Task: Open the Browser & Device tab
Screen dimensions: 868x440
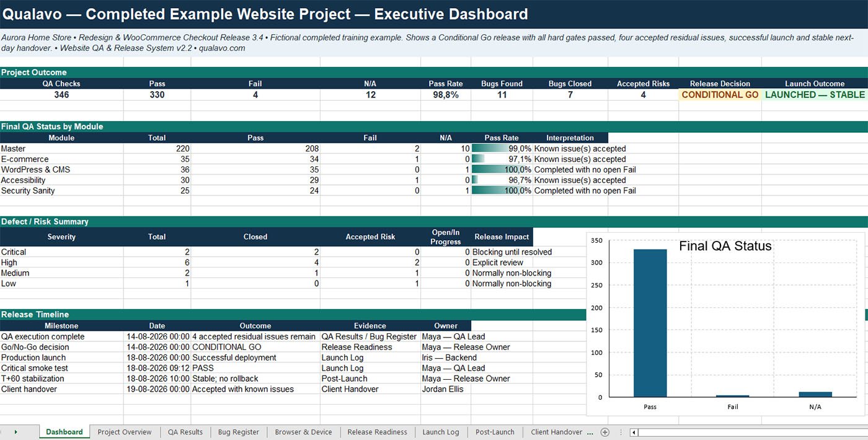Action: click(x=303, y=432)
